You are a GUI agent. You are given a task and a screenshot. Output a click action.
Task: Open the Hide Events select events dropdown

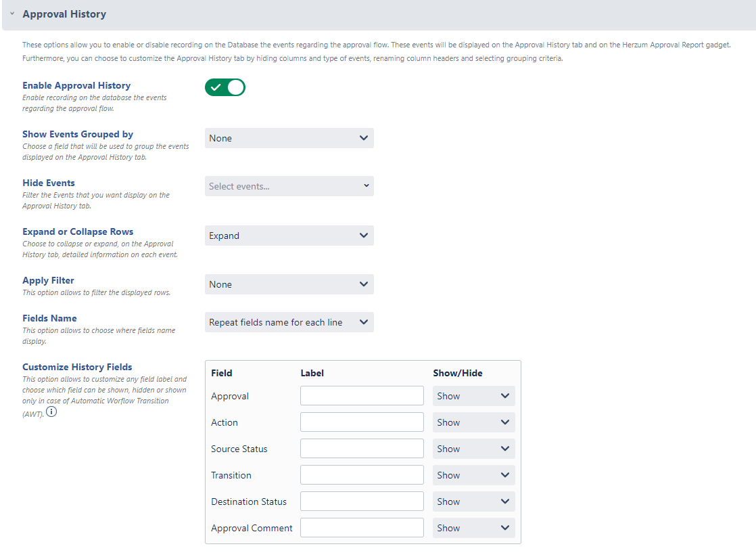tap(289, 186)
